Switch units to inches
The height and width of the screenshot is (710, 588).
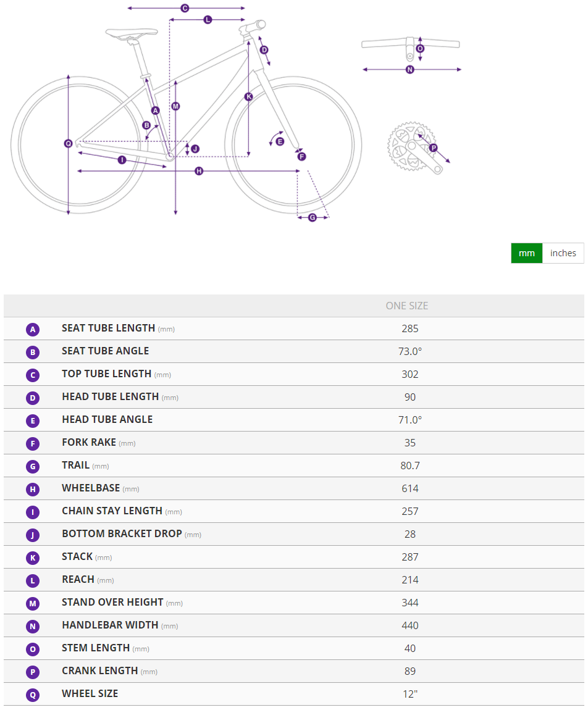563,253
